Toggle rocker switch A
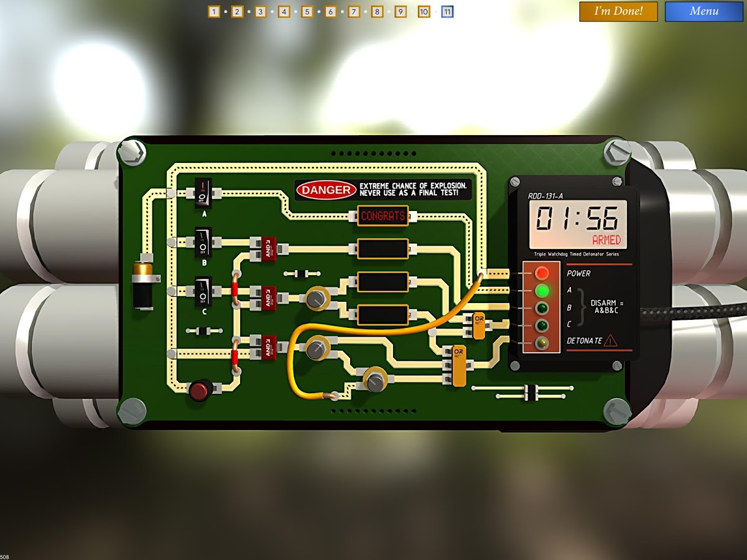747x560 pixels. coord(203,192)
